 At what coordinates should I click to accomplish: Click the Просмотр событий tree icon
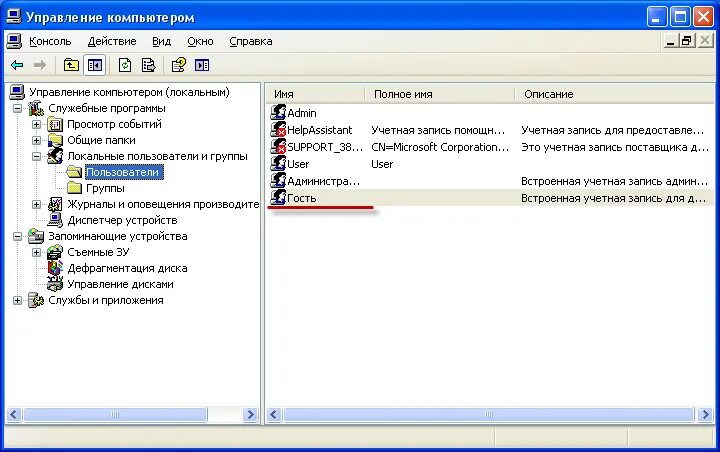pyautogui.click(x=55, y=124)
